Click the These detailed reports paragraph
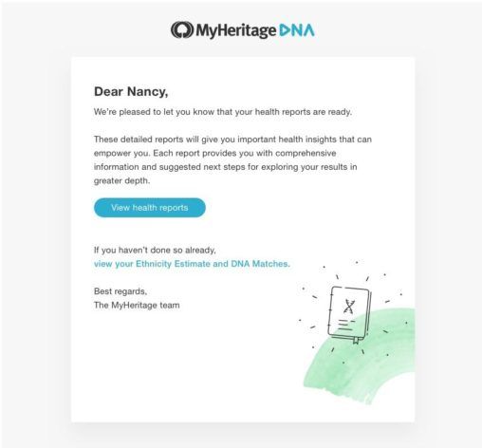Viewport: 482px width, 448px height. [232, 159]
